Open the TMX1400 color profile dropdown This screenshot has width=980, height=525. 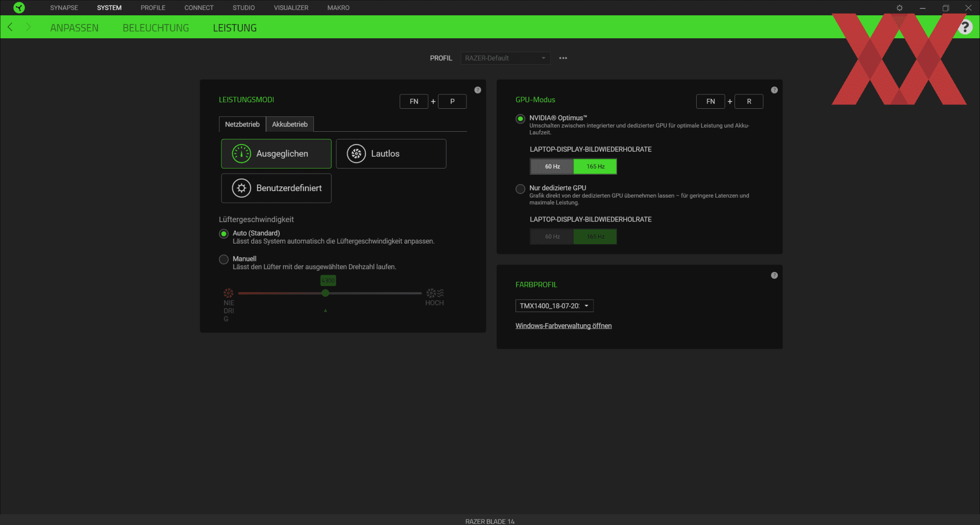(x=554, y=306)
